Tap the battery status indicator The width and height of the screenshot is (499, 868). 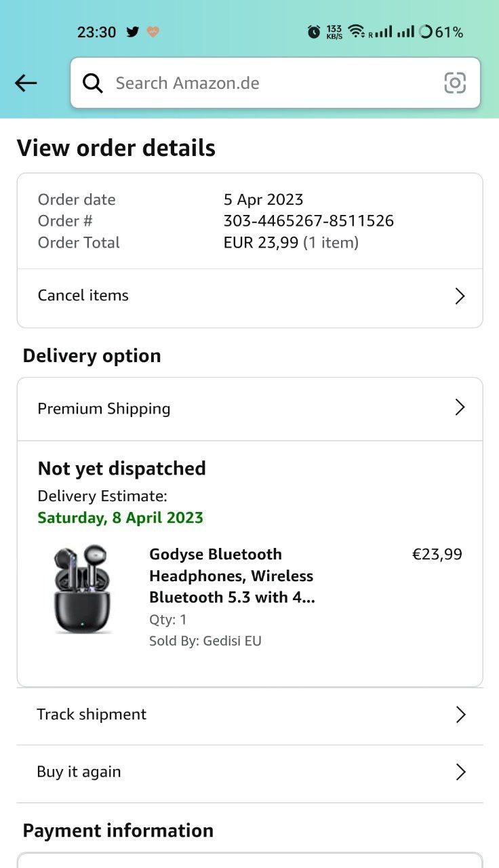pos(441,32)
